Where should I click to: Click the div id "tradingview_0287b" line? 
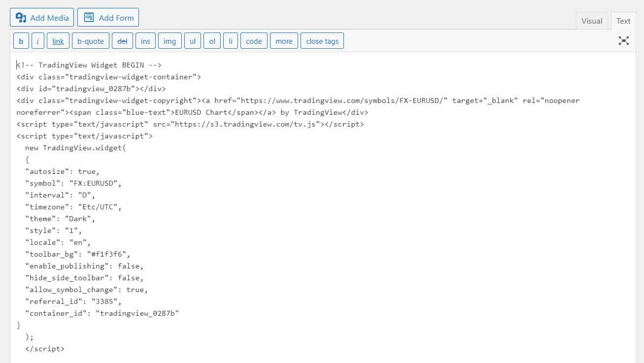[91, 89]
